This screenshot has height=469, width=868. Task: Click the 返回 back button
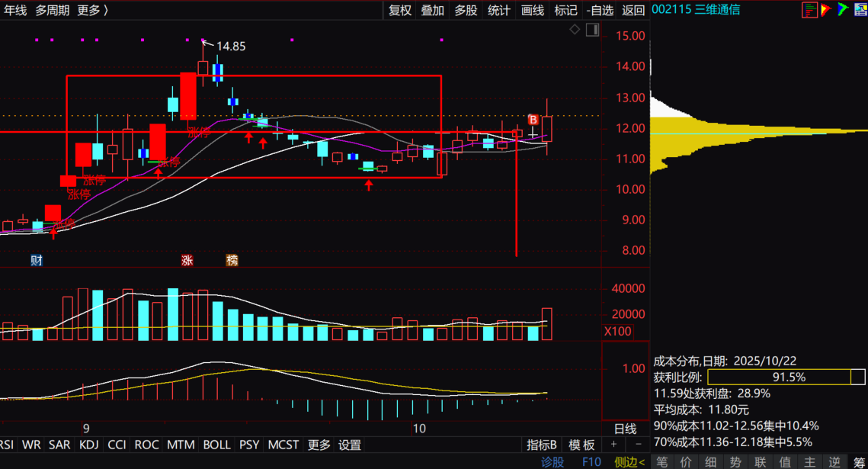633,10
